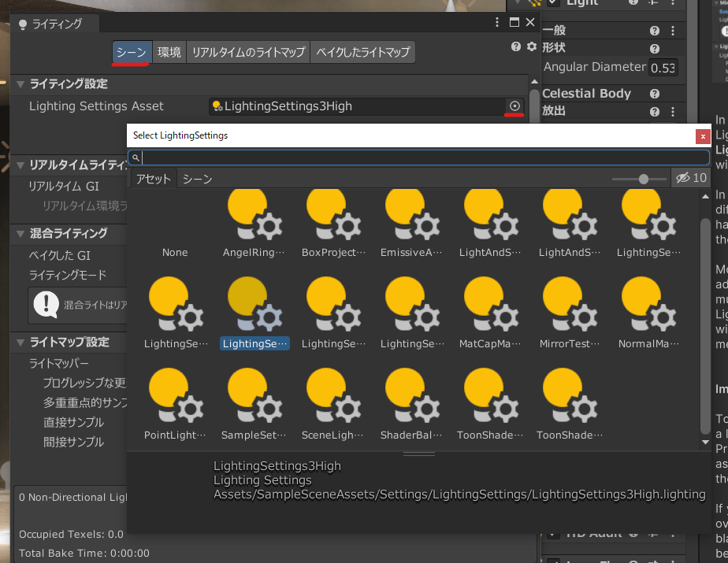The height and width of the screenshot is (563, 728).
Task: Open help for the Lighting window
Action: (x=516, y=46)
